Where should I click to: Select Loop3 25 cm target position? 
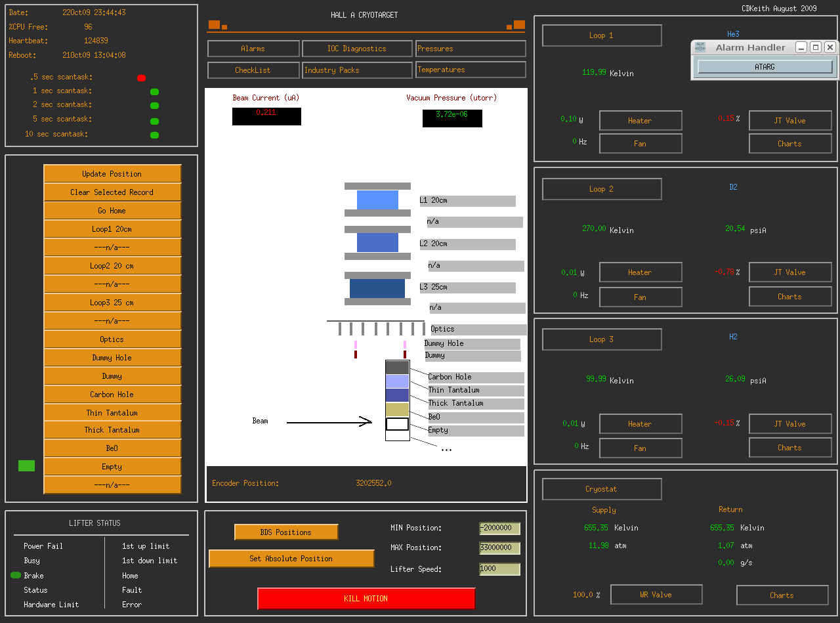112,303
